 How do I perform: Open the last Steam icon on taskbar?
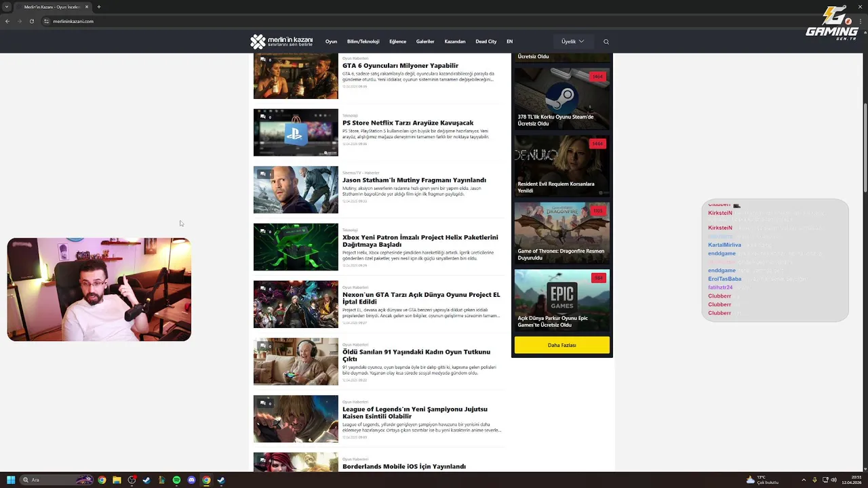tap(221, 480)
